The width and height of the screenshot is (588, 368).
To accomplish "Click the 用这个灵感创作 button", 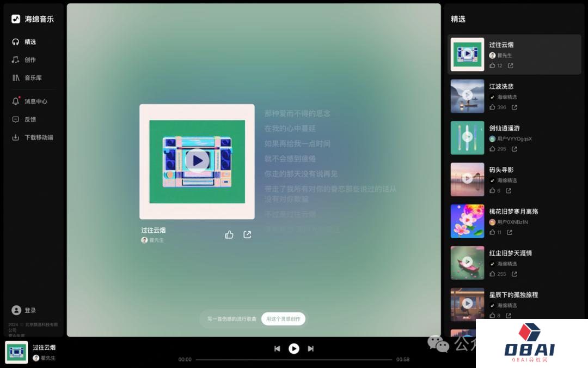I will pos(283,319).
